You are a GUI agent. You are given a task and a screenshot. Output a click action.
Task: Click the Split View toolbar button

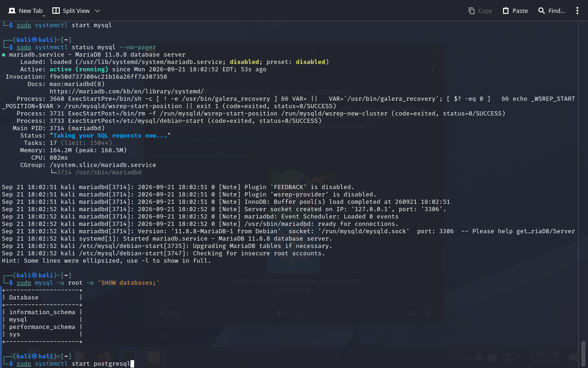pos(71,11)
